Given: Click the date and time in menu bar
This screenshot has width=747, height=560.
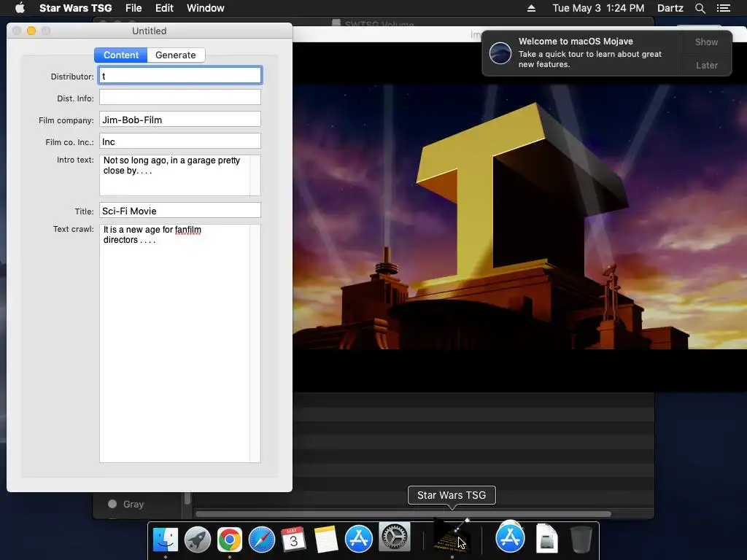Looking at the screenshot, I should pos(598,8).
